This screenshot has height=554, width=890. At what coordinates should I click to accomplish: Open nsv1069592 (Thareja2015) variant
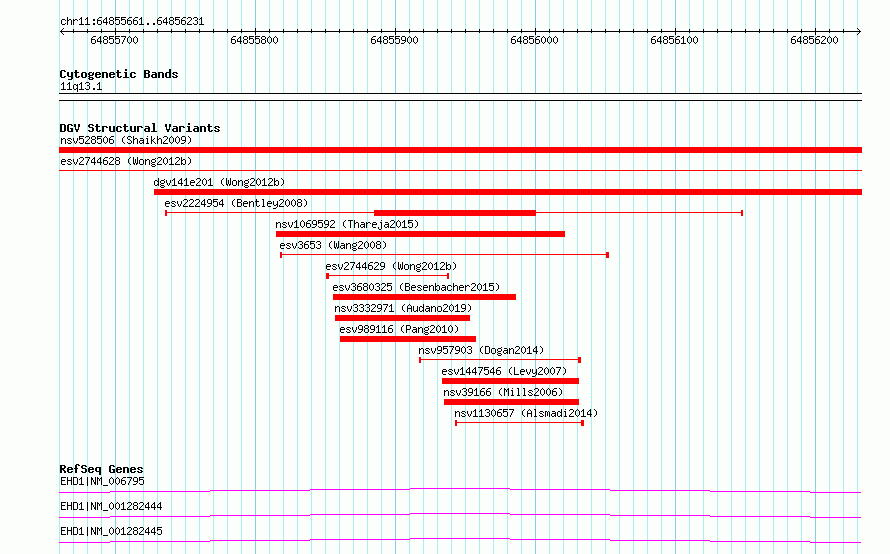click(420, 234)
